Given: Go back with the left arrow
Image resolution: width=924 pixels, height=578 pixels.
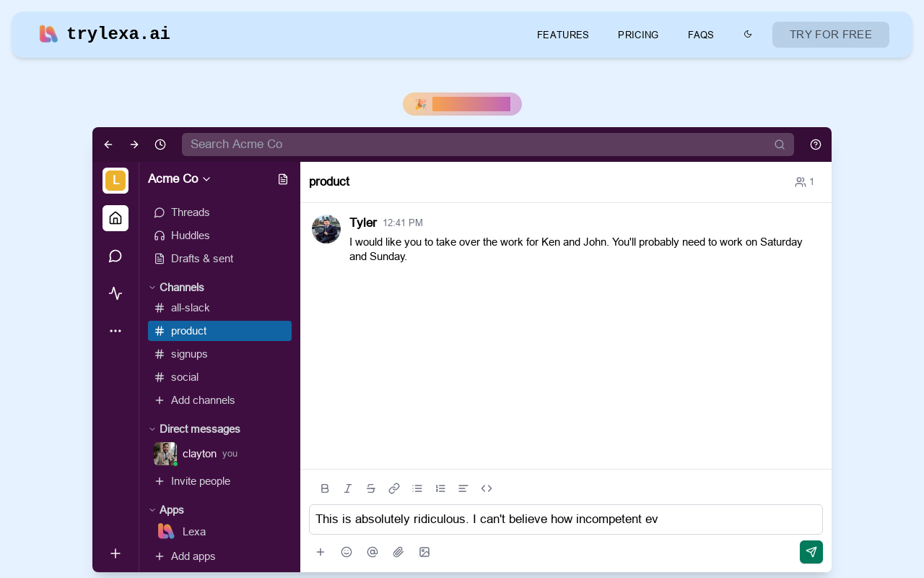Looking at the screenshot, I should (x=108, y=144).
